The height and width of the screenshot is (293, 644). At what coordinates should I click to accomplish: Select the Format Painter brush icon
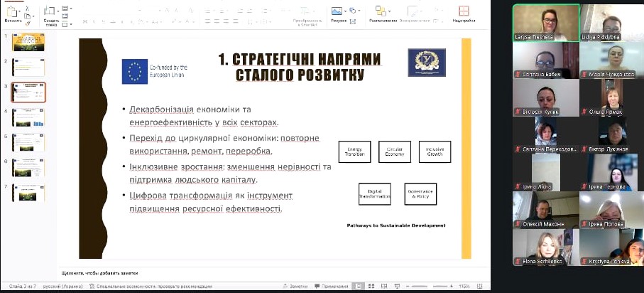(27, 23)
